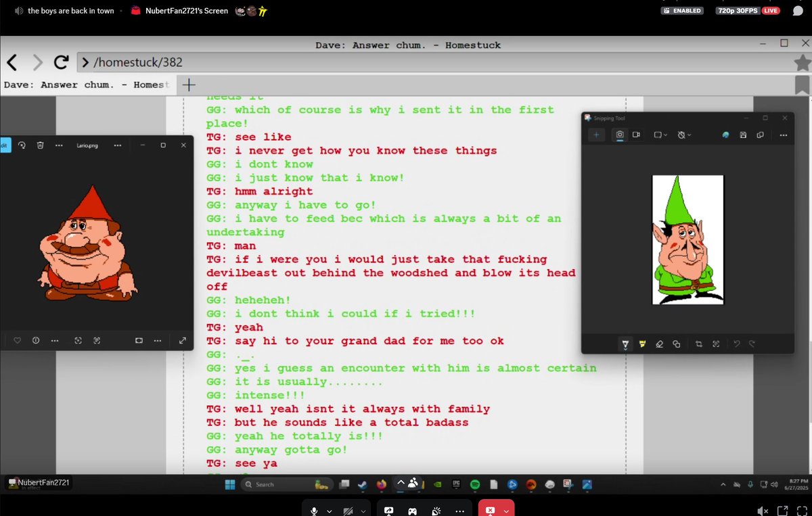Pop out the stream window
This screenshot has width=812, height=516.
coord(782,511)
